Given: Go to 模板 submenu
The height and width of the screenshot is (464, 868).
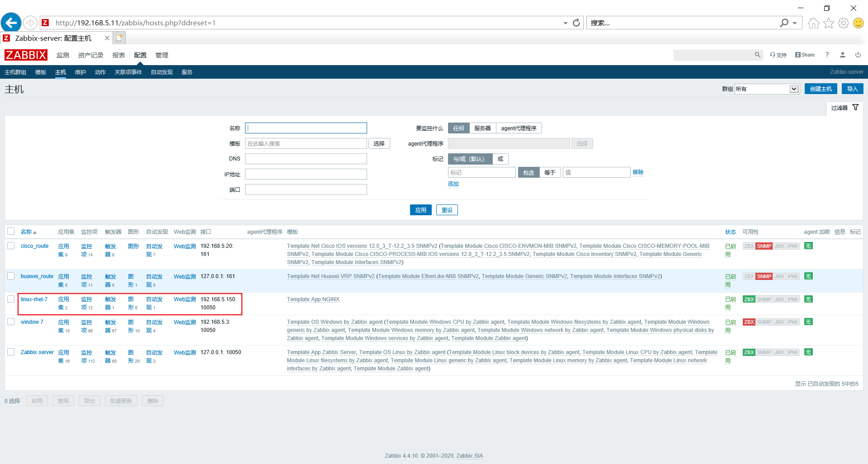Looking at the screenshot, I should click(x=41, y=72).
